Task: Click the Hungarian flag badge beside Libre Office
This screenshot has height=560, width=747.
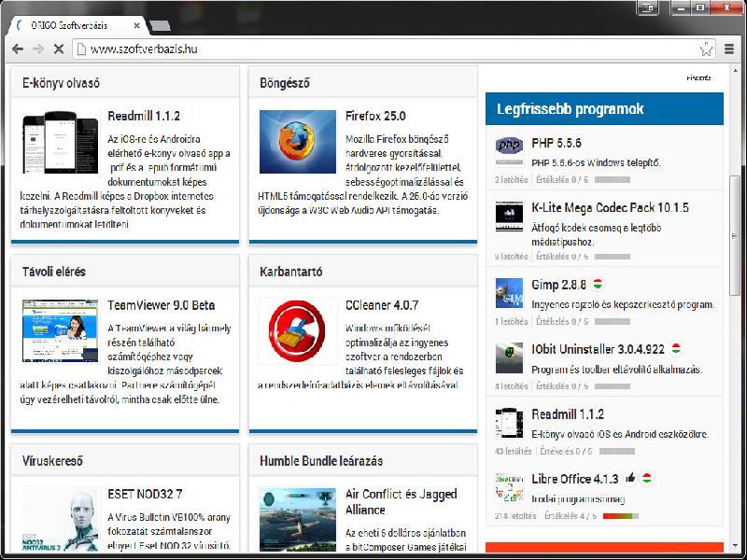Action: pyautogui.click(x=646, y=478)
